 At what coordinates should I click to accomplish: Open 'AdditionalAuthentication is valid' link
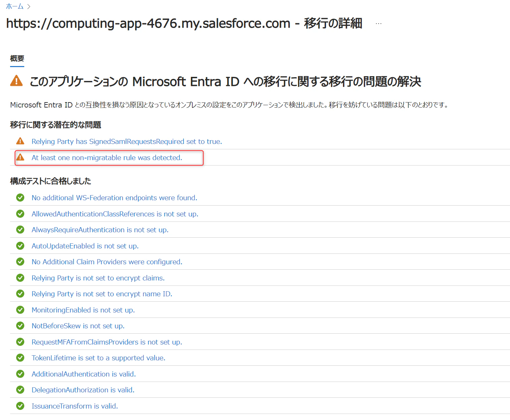(x=84, y=374)
